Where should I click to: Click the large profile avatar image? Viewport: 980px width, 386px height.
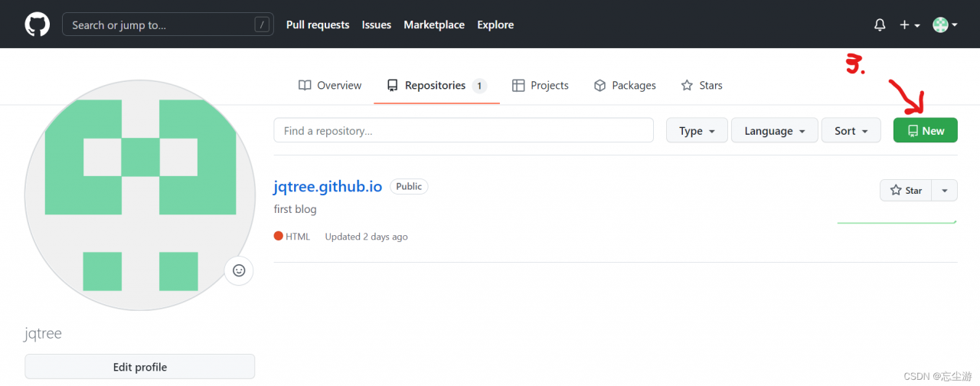(x=139, y=195)
